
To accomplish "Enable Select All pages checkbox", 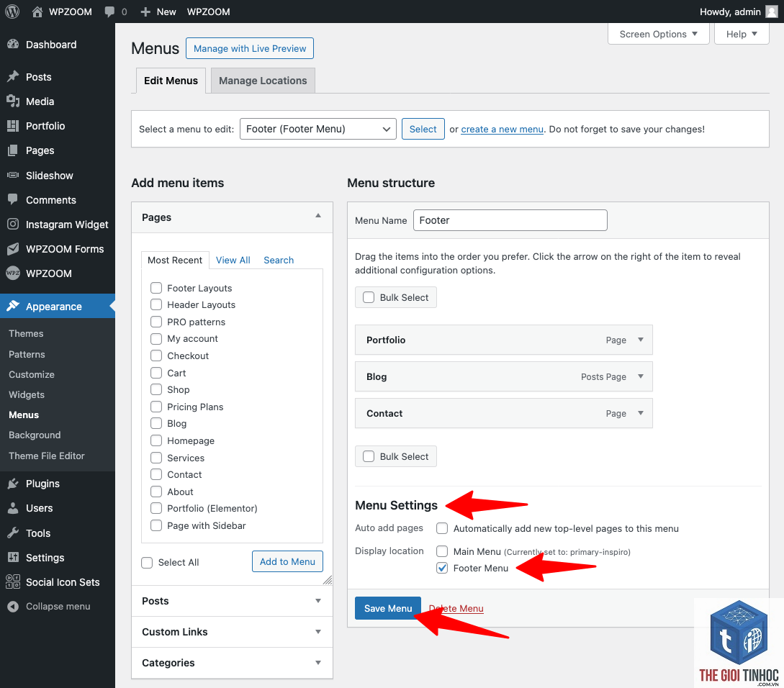I will (147, 563).
